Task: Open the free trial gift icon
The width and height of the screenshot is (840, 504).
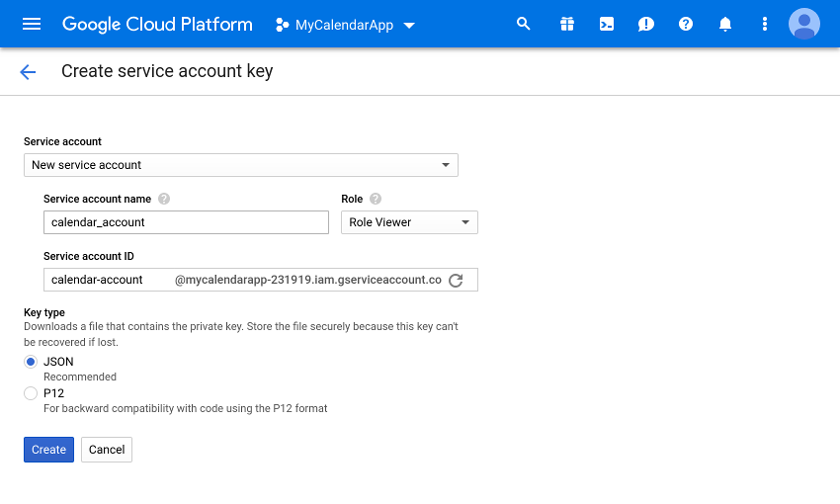Action: (x=567, y=24)
